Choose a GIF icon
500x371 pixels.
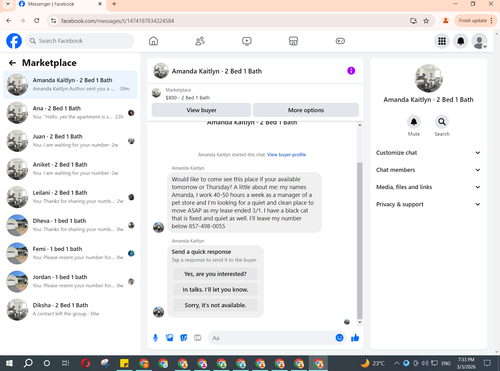coord(198,338)
